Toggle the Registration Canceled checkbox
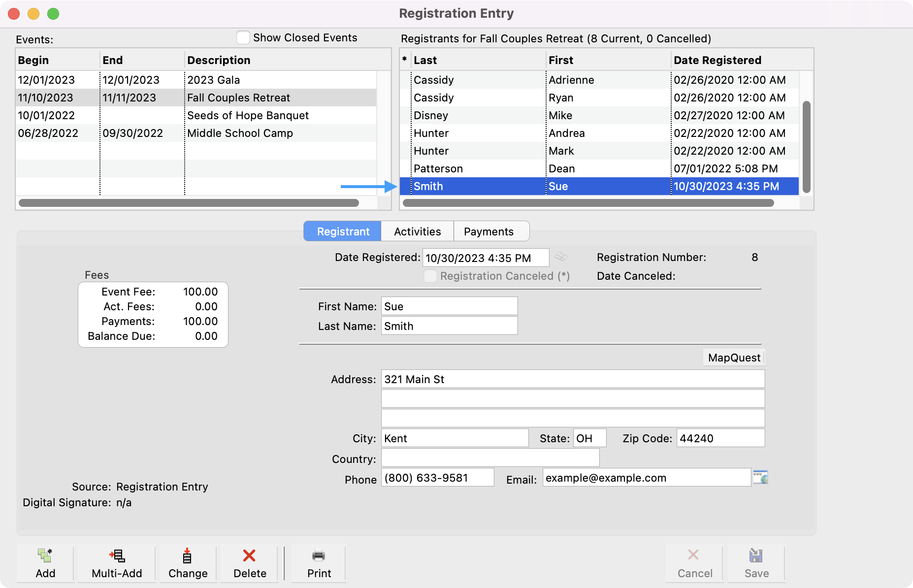 pos(430,276)
